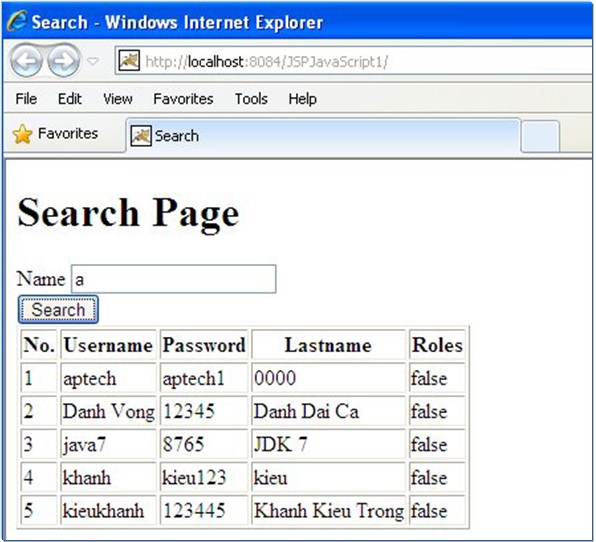Open the Edit menu
Viewport: 596px width, 542px height.
point(70,99)
